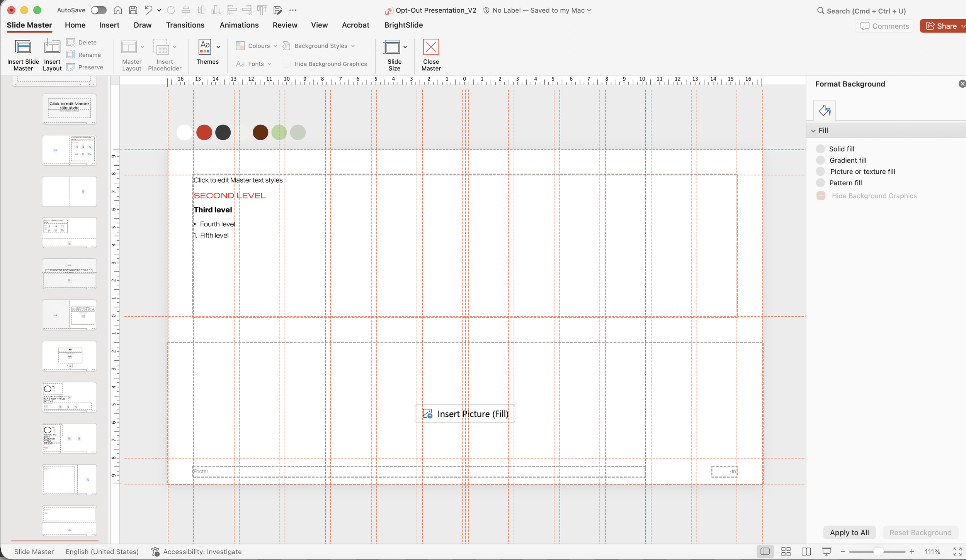Align objects to middle vertically

[201, 10]
